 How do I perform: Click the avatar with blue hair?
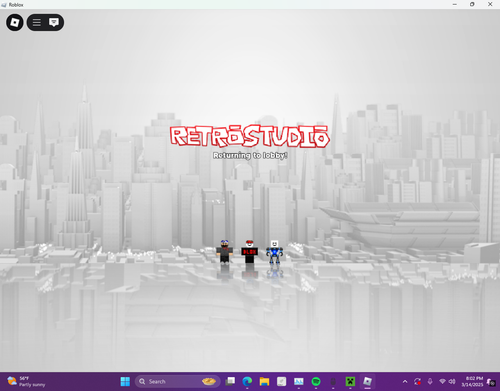[224, 251]
